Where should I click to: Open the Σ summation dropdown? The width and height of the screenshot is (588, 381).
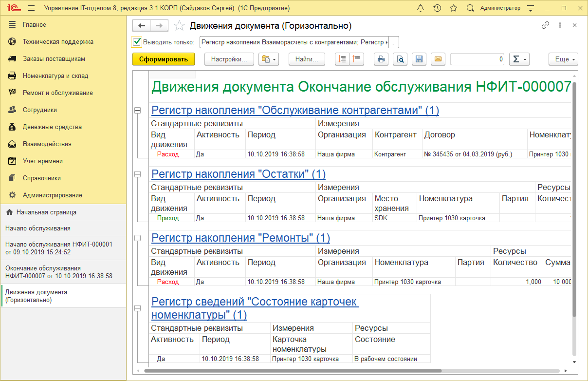pyautogui.click(x=519, y=59)
